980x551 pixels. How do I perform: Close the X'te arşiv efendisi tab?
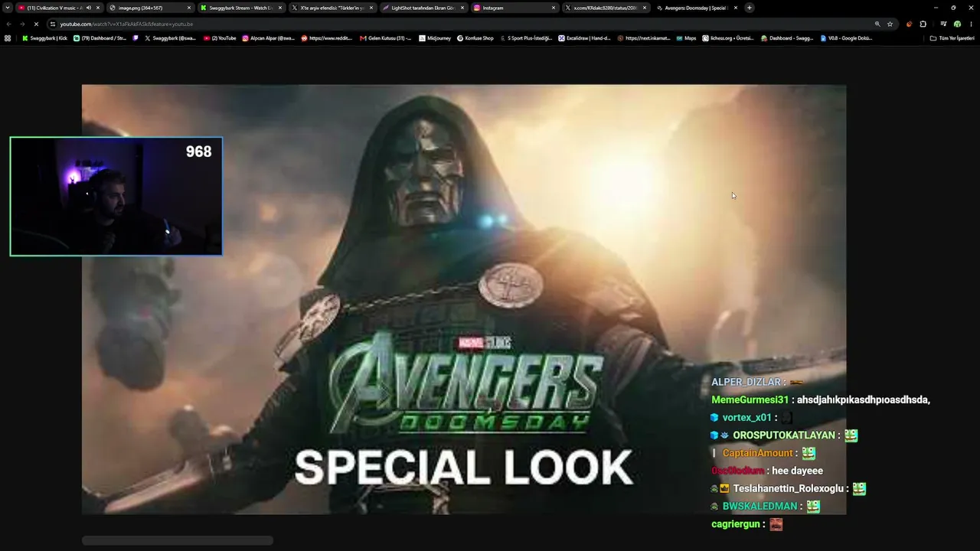[371, 8]
